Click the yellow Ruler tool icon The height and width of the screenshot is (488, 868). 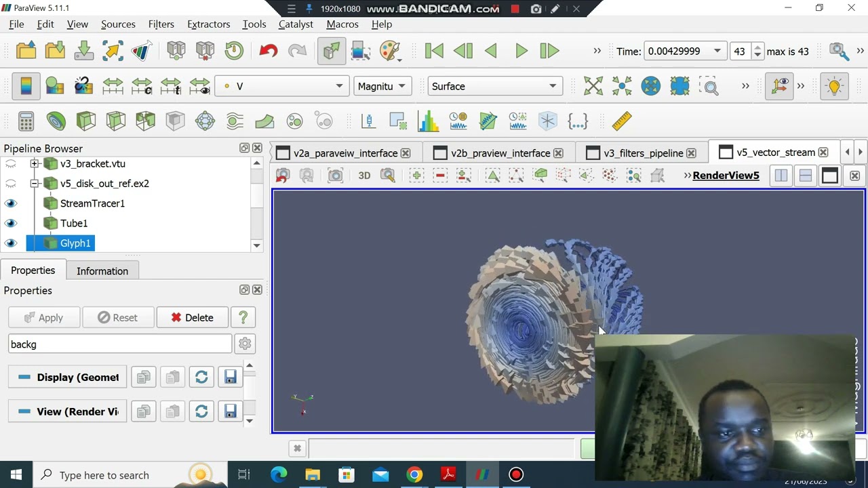click(621, 121)
